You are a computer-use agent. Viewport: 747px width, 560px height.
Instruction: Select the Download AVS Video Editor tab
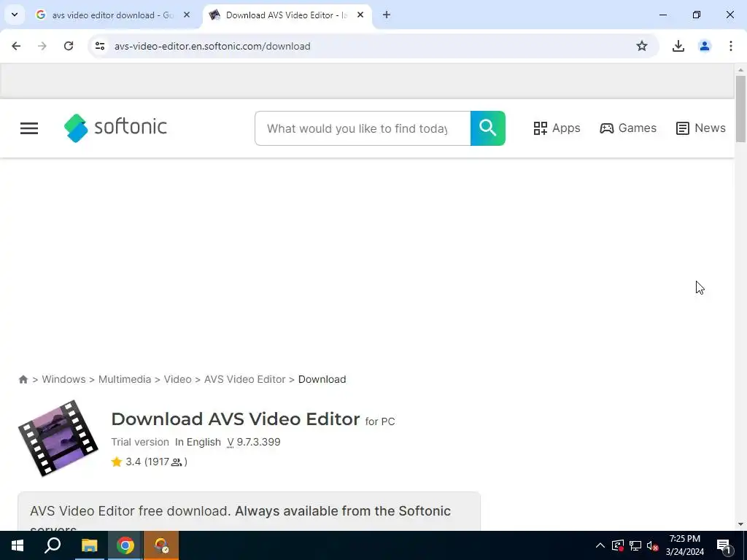(286, 15)
